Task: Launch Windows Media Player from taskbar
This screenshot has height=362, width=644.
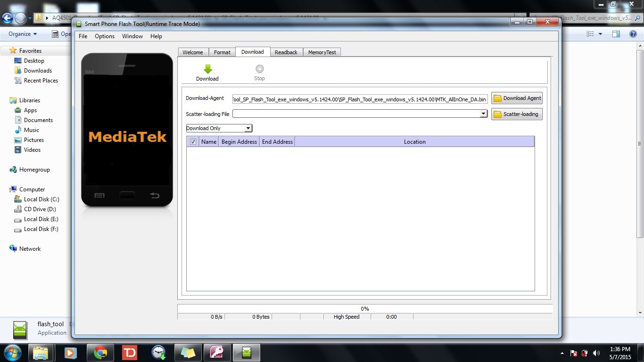Action: [x=70, y=353]
